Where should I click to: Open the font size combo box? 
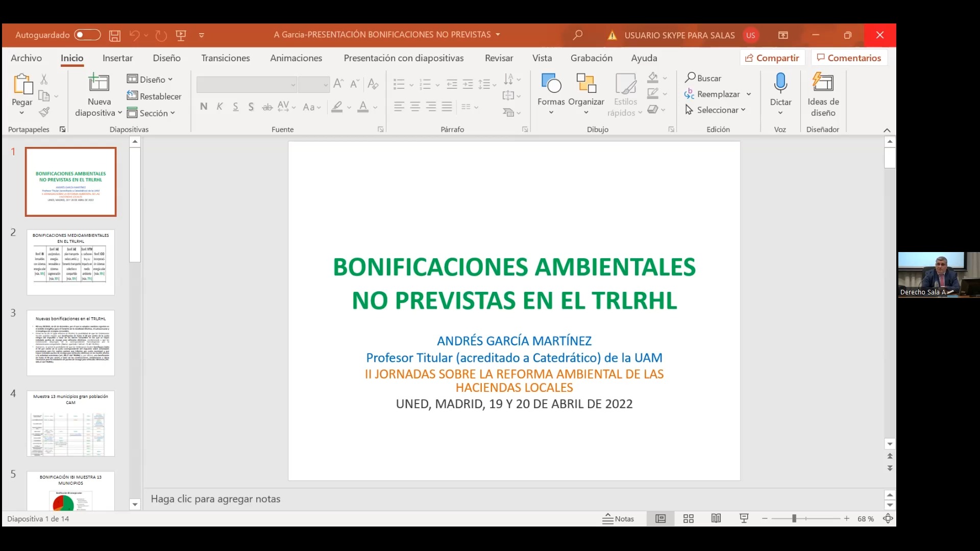[x=314, y=85]
